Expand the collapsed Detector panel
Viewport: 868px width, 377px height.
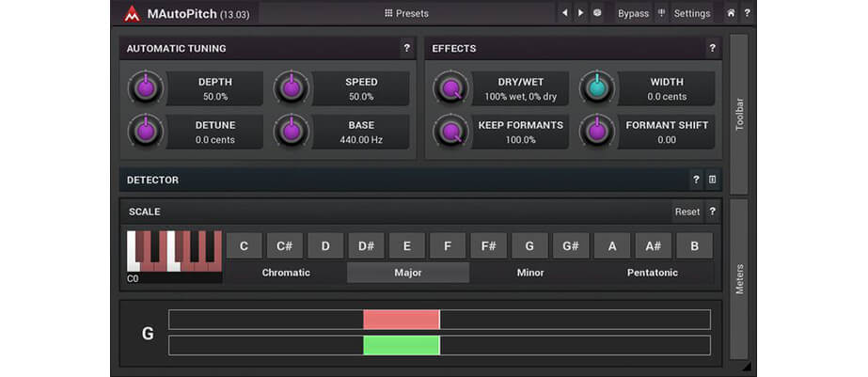click(404, 180)
